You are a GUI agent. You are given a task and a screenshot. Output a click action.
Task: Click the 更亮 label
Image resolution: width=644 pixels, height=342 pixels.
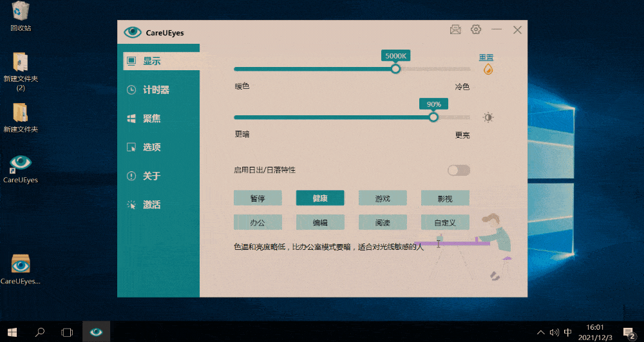click(462, 135)
